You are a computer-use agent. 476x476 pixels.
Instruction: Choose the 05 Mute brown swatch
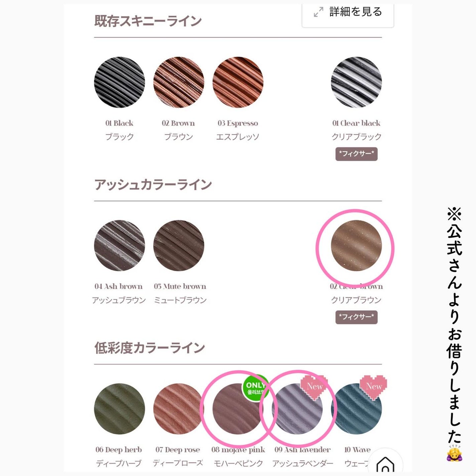click(x=178, y=246)
